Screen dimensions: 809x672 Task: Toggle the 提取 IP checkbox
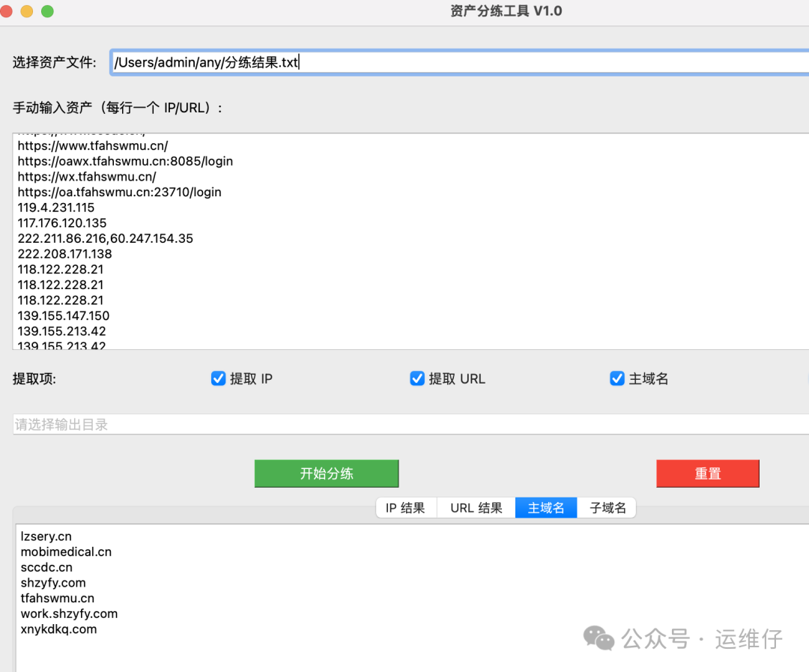(x=219, y=379)
